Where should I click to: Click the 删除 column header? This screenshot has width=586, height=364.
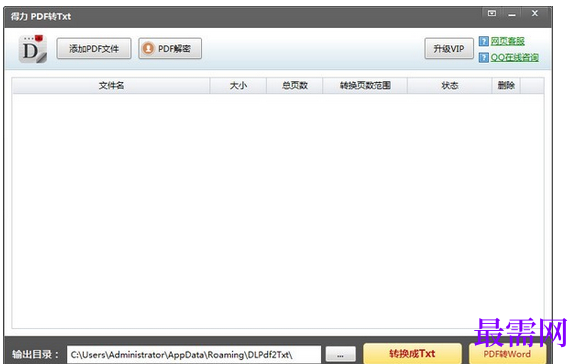(x=506, y=86)
